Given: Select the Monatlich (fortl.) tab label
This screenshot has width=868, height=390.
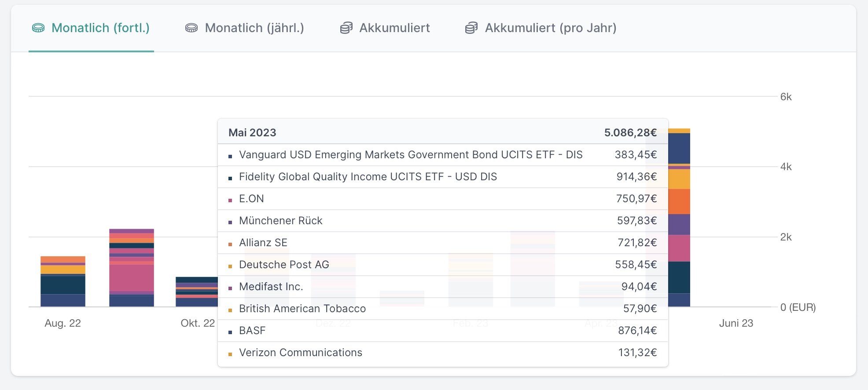Looking at the screenshot, I should [100, 28].
